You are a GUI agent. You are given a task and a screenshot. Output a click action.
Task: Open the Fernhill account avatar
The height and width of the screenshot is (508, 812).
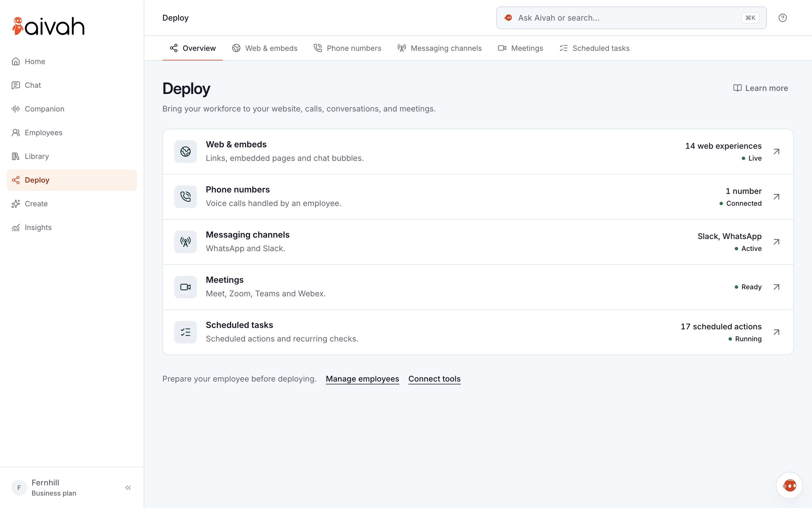(x=19, y=487)
